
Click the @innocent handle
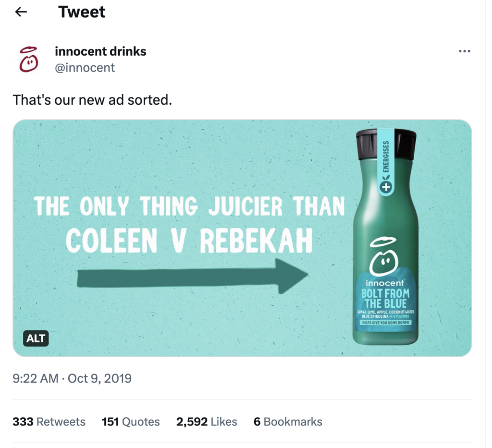click(85, 68)
